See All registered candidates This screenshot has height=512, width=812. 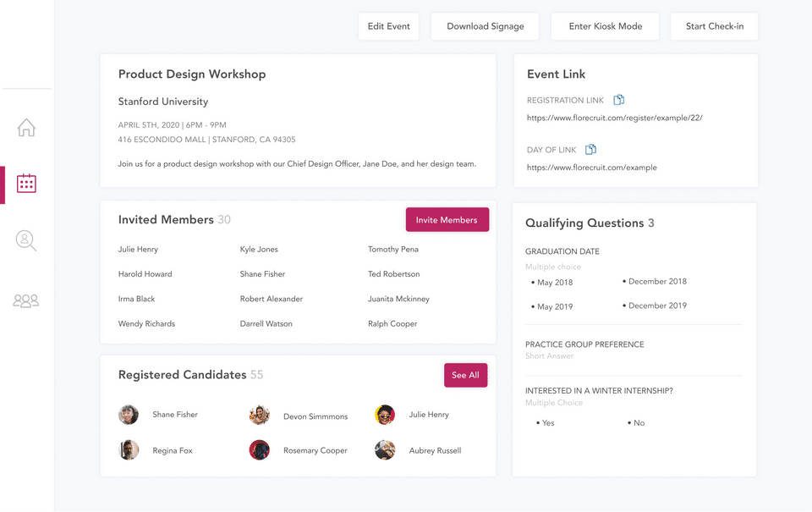pyautogui.click(x=465, y=375)
